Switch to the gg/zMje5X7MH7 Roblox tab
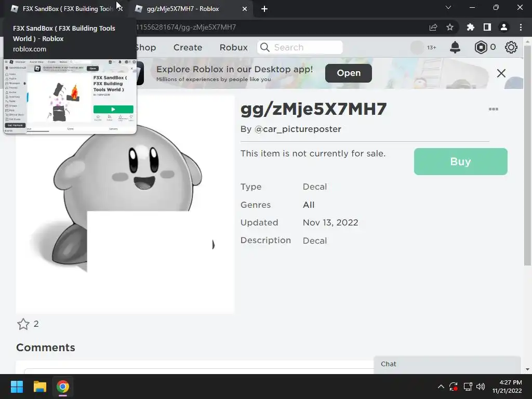 [190, 9]
